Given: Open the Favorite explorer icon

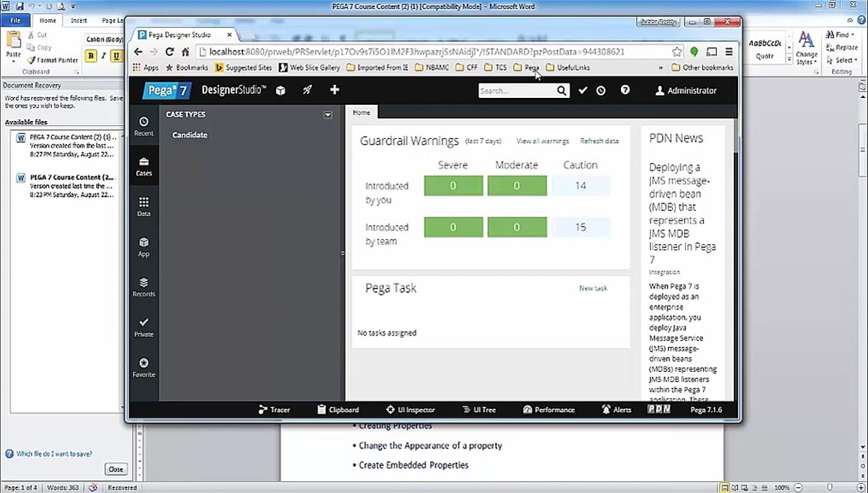Looking at the screenshot, I should pos(144,368).
